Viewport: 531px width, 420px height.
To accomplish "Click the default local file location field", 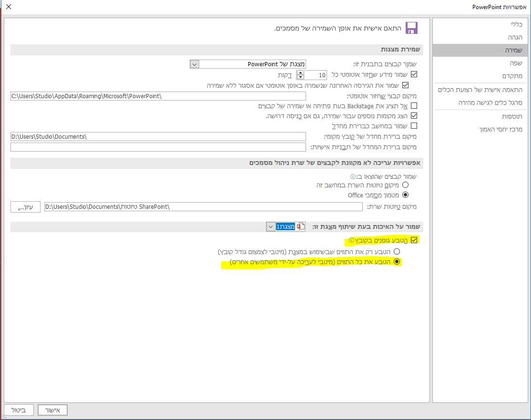I will point(158,136).
